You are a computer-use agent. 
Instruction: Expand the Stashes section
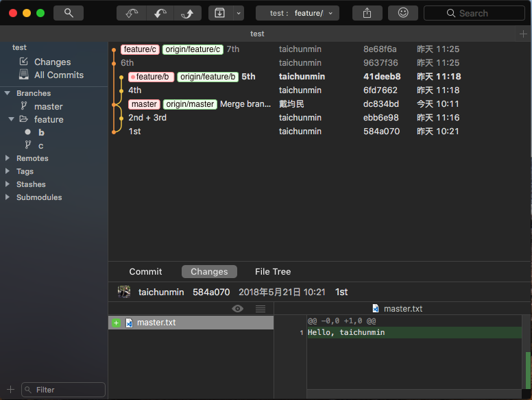coord(8,184)
